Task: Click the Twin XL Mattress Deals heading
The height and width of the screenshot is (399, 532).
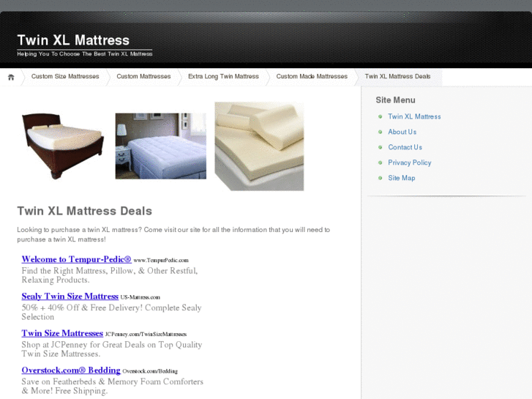Action: pyautogui.click(x=84, y=211)
